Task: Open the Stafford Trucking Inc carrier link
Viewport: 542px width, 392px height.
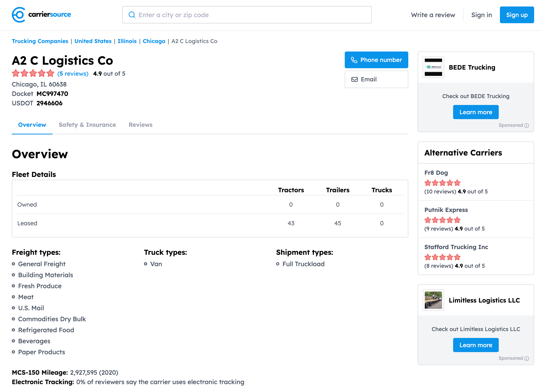Action: click(x=456, y=247)
